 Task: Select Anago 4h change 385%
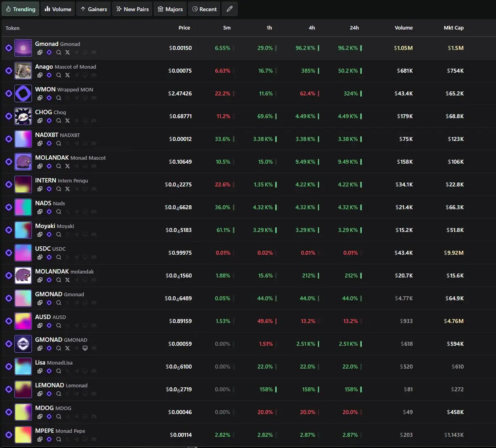tap(308, 71)
